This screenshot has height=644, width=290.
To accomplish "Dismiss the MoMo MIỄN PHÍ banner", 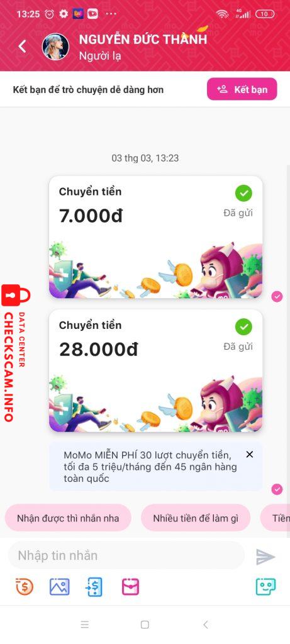I will 249,454.
